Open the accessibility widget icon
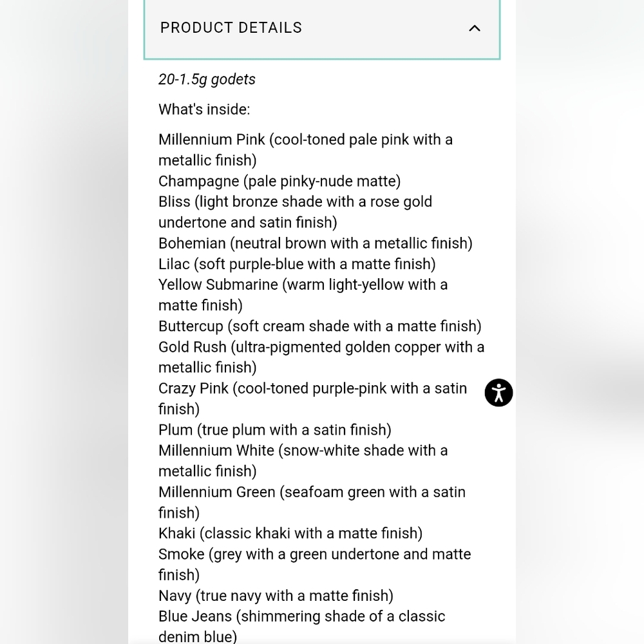The height and width of the screenshot is (644, 644). (498, 393)
